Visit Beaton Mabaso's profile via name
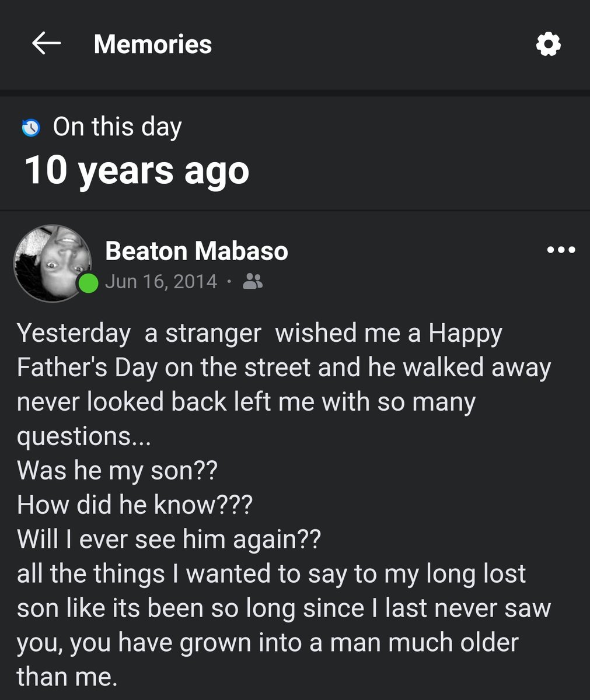590x700 pixels. 197,251
